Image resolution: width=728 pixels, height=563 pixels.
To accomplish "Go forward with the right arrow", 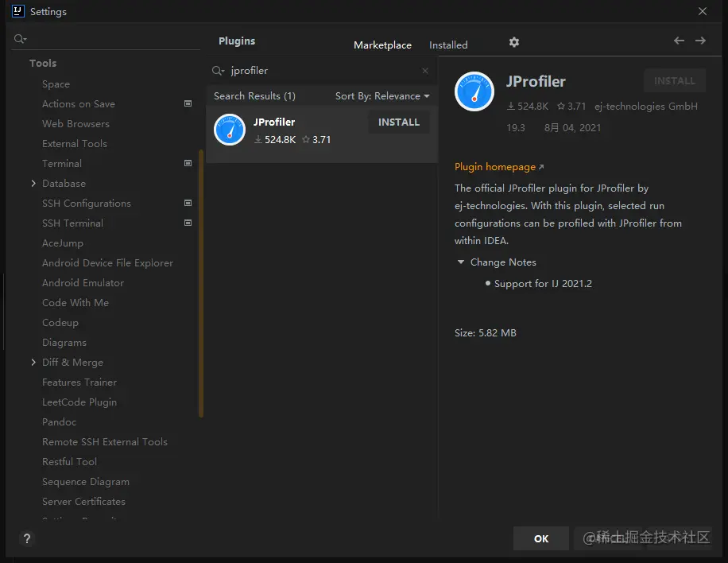I will pyautogui.click(x=701, y=41).
